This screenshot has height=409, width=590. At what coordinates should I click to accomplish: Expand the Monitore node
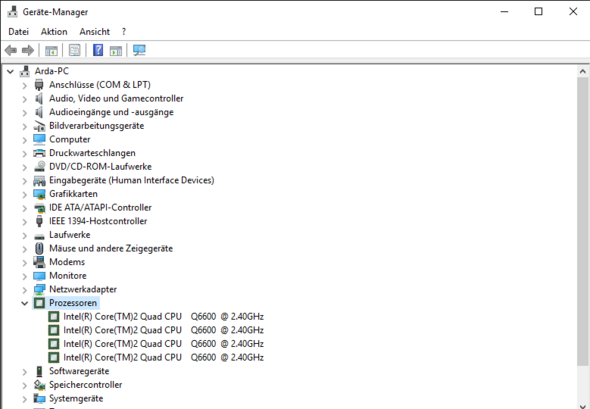pyautogui.click(x=24, y=276)
